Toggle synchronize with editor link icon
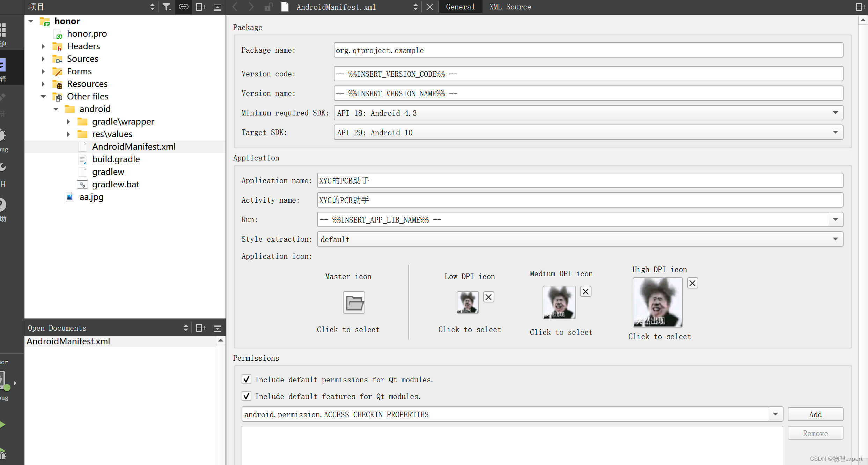868x465 pixels. pyautogui.click(x=184, y=7)
